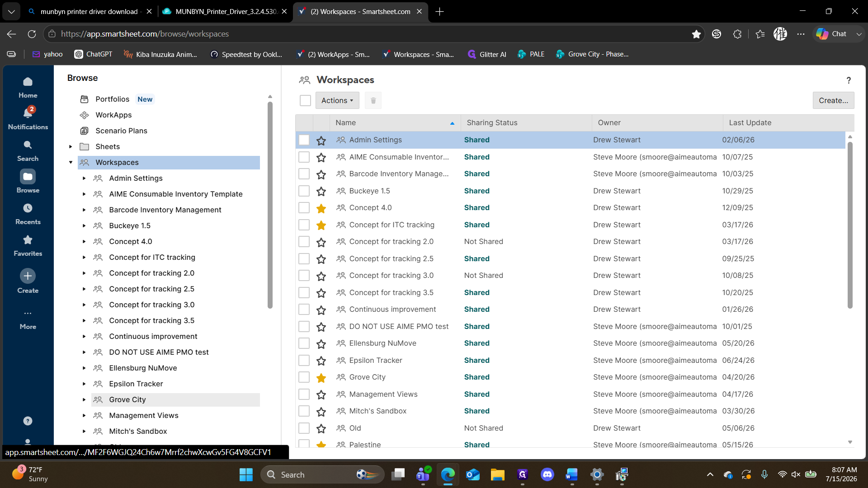This screenshot has height=488, width=868.
Task: Favorite the Admin Settings row star
Action: [x=321, y=140]
